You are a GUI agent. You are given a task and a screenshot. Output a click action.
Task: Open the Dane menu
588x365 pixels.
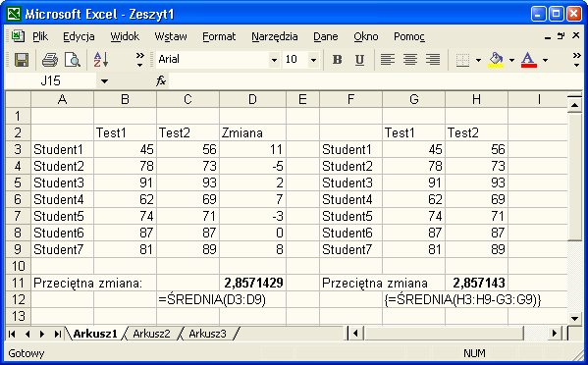(326, 36)
